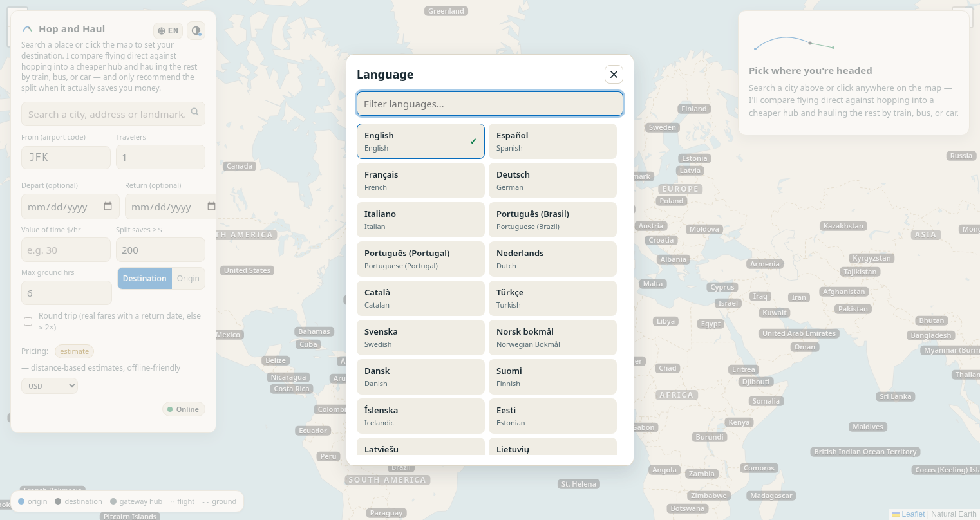Click the magnifier icon in the search box

click(x=195, y=113)
